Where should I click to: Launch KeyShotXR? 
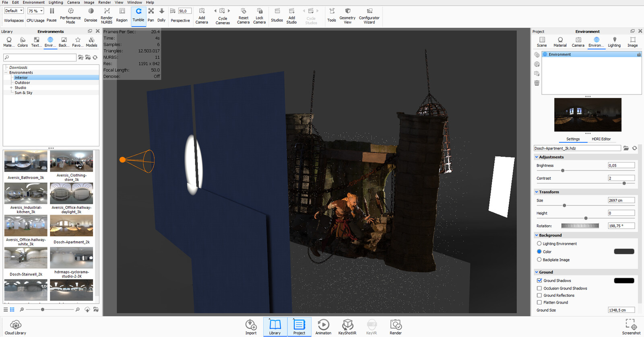(x=347, y=327)
